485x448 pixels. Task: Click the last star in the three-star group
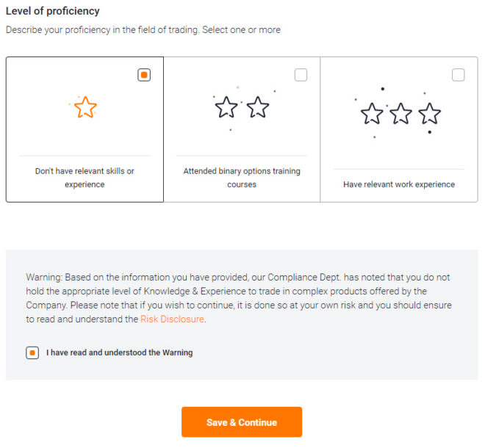click(430, 113)
